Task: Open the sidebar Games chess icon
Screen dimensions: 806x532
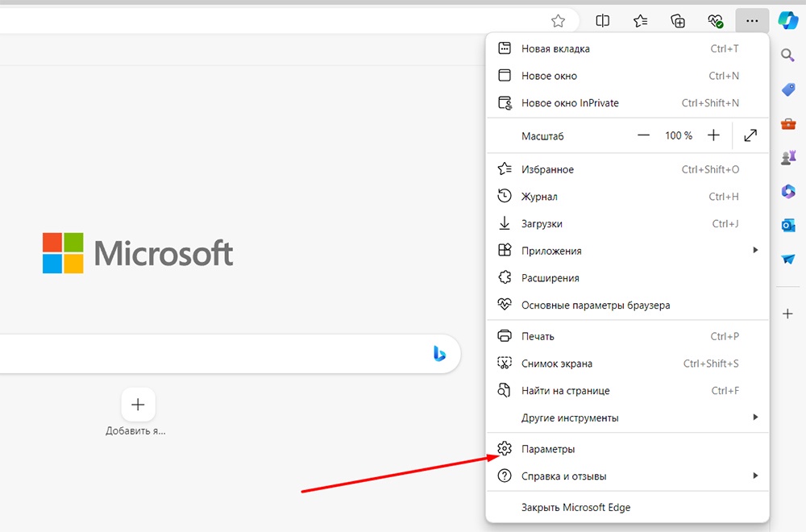Action: click(x=788, y=158)
